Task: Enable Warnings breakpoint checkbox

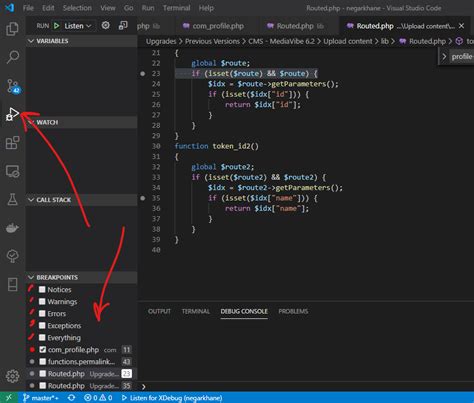Action: tap(42, 301)
